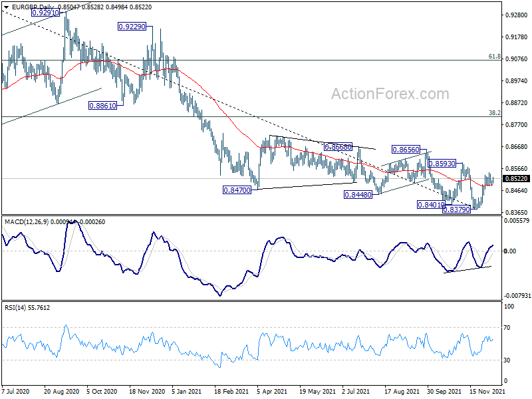Viewport: 532px width, 399px height.
Task: Select the 0.84700 price label
Action: coord(237,190)
